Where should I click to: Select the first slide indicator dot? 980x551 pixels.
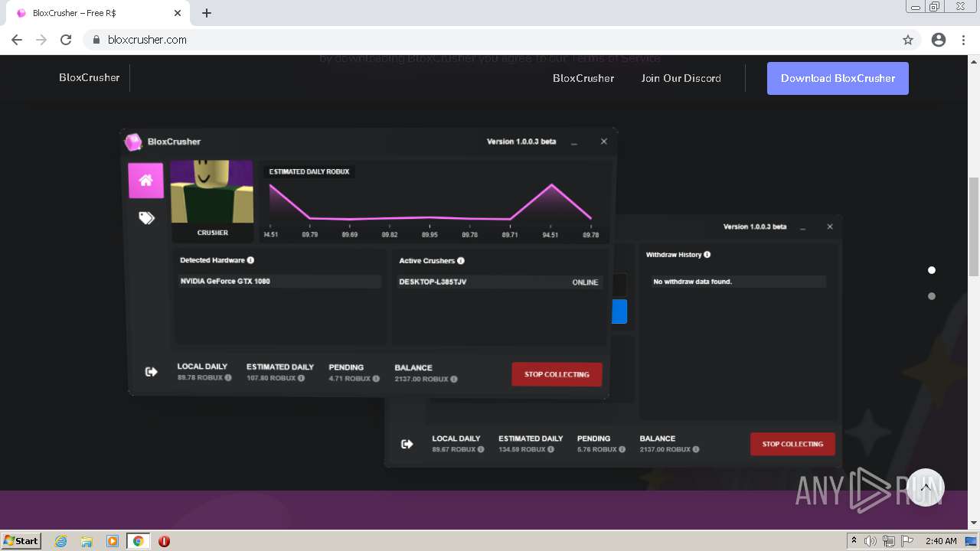pyautogui.click(x=932, y=270)
